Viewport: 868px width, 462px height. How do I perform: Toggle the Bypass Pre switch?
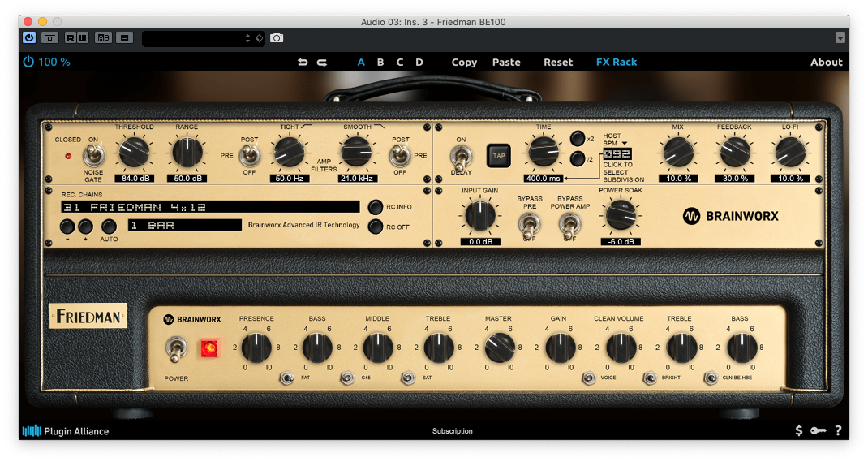(529, 225)
